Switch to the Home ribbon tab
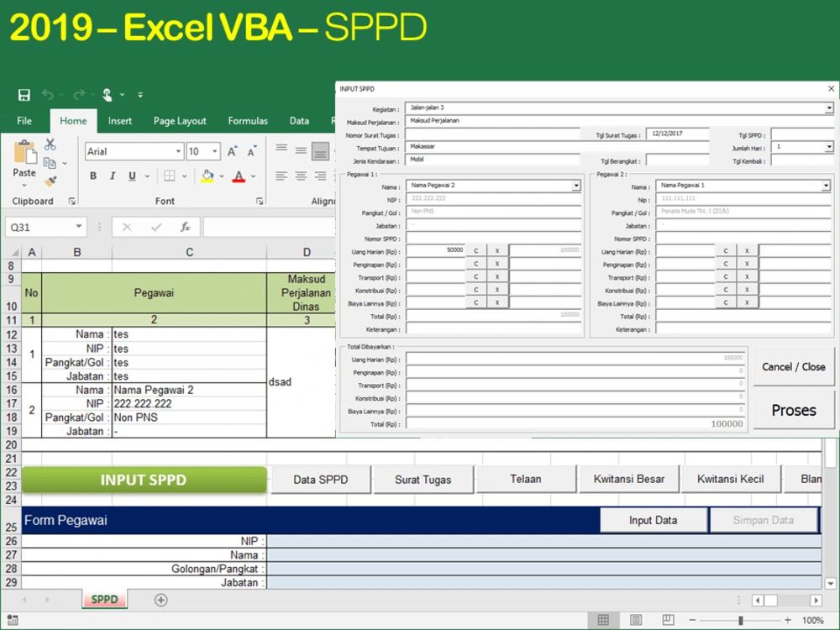The height and width of the screenshot is (630, 840). [x=73, y=121]
